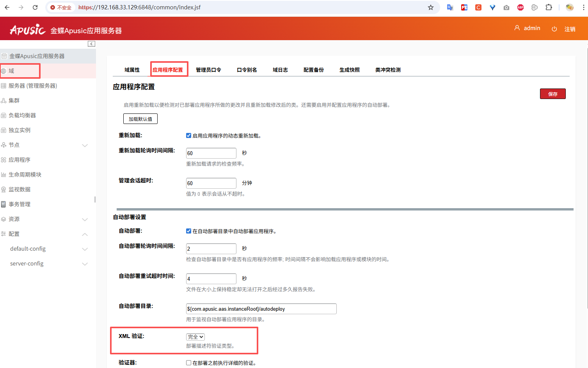The image size is (588, 368).
Task: Expand the default-config chevron
Action: [85, 249]
